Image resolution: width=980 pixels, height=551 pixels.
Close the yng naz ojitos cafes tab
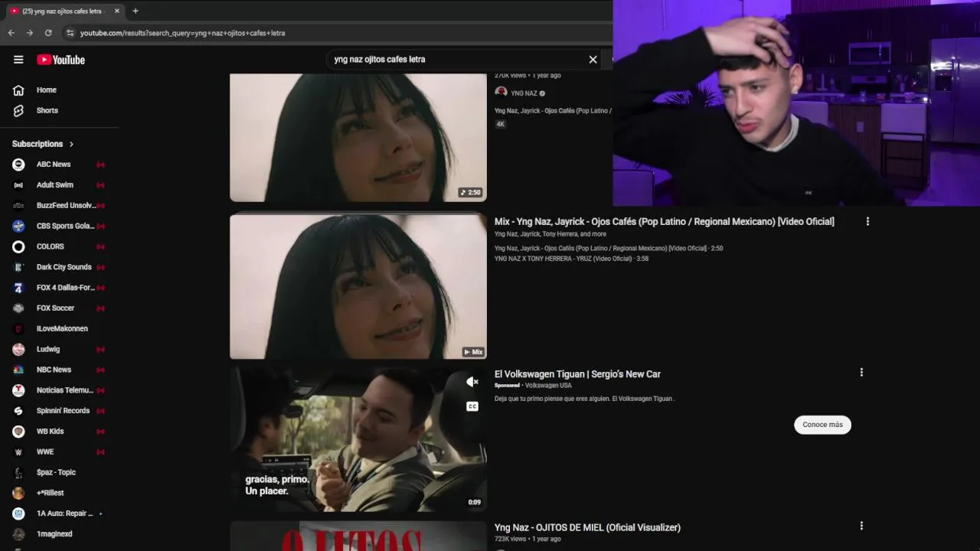(116, 11)
